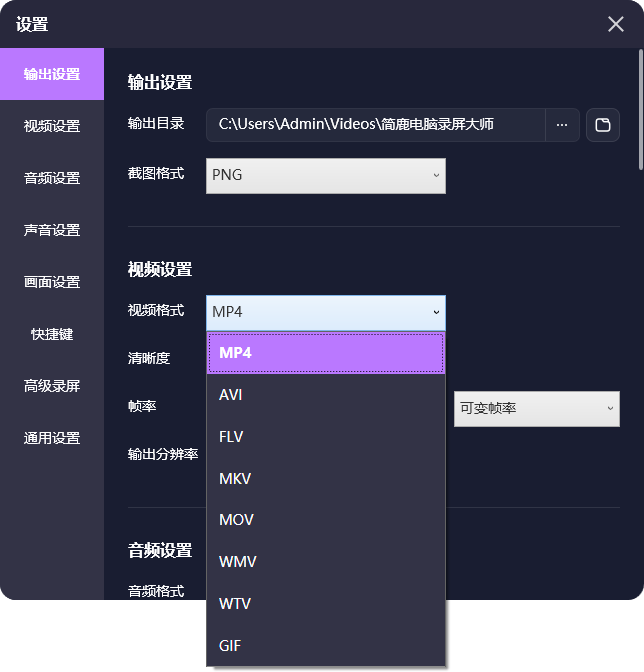Click the 截图格式 label

[156, 173]
